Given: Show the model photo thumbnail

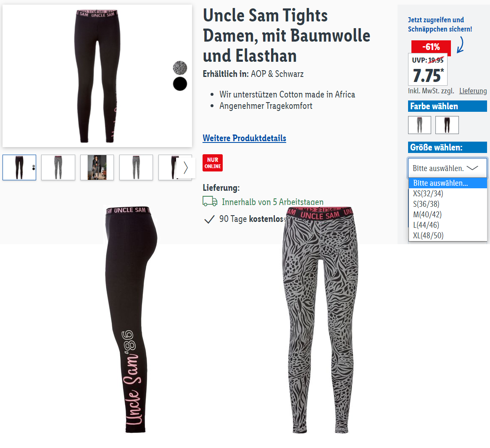Looking at the screenshot, I should point(97,167).
